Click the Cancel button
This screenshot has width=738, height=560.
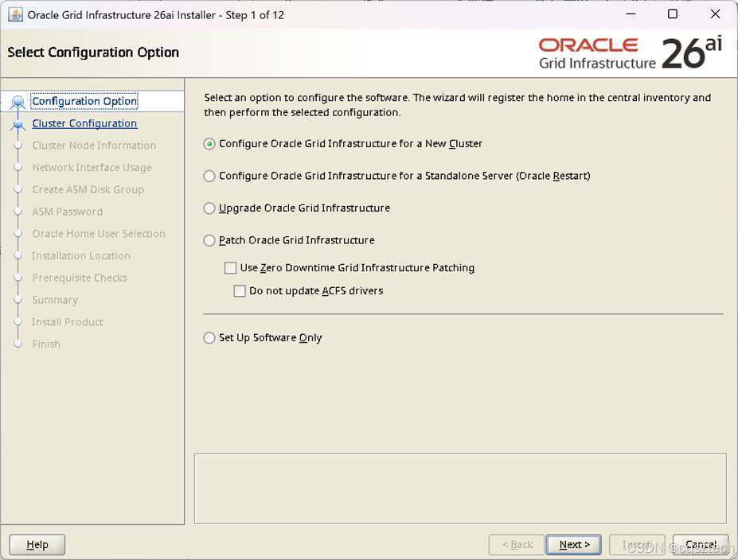pos(701,544)
